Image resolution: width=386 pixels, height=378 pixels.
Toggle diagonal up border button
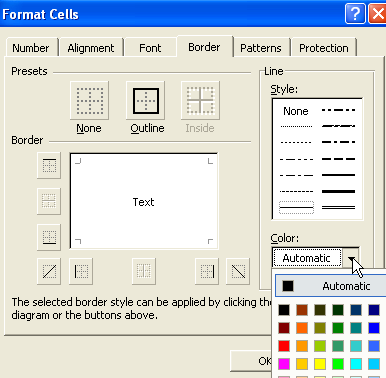coord(49,271)
